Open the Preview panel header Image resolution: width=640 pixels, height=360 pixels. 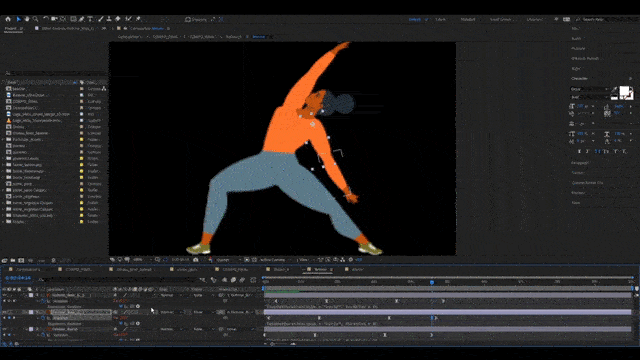(x=578, y=48)
